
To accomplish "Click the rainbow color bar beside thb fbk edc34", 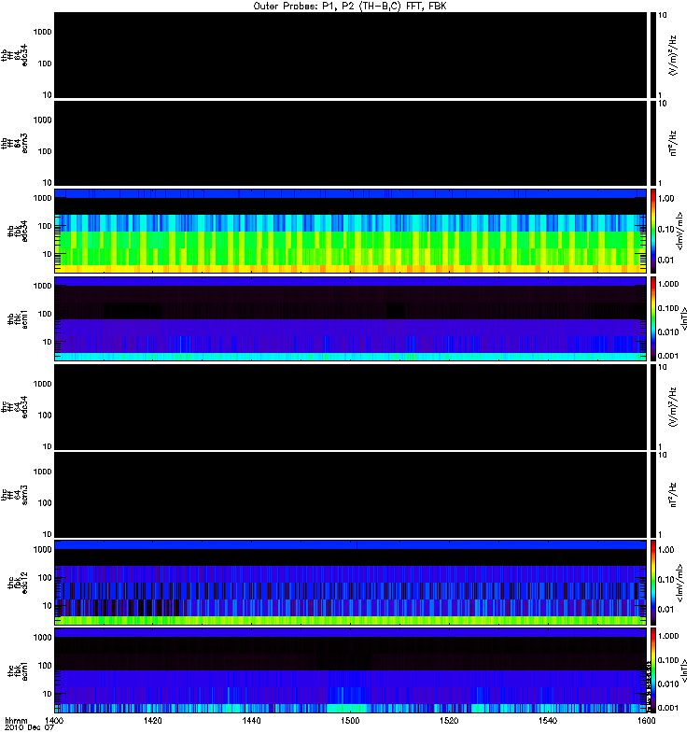I will click(x=653, y=231).
